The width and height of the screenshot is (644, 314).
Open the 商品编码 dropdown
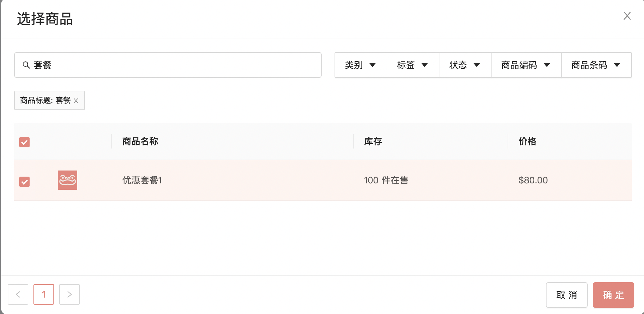click(526, 65)
